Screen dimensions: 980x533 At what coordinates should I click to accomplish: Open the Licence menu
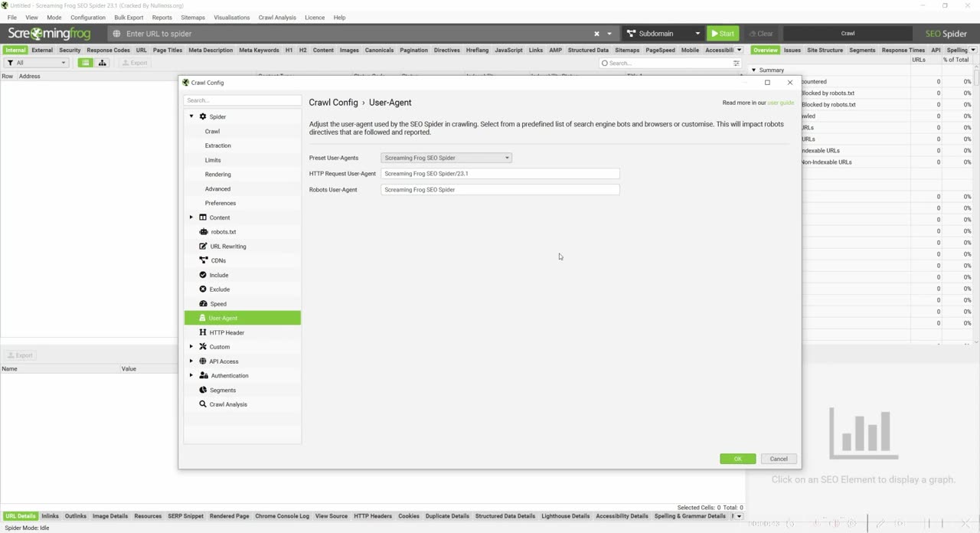[315, 17]
